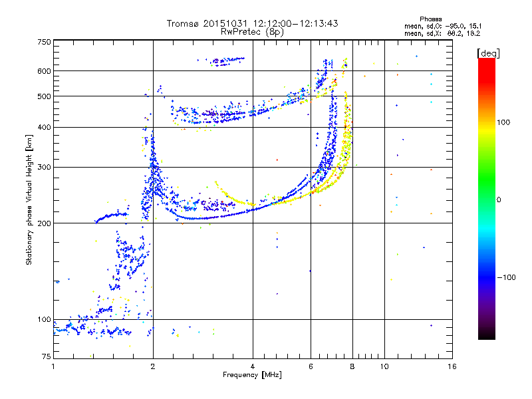Click the x-axis tick label '4'

253,366
